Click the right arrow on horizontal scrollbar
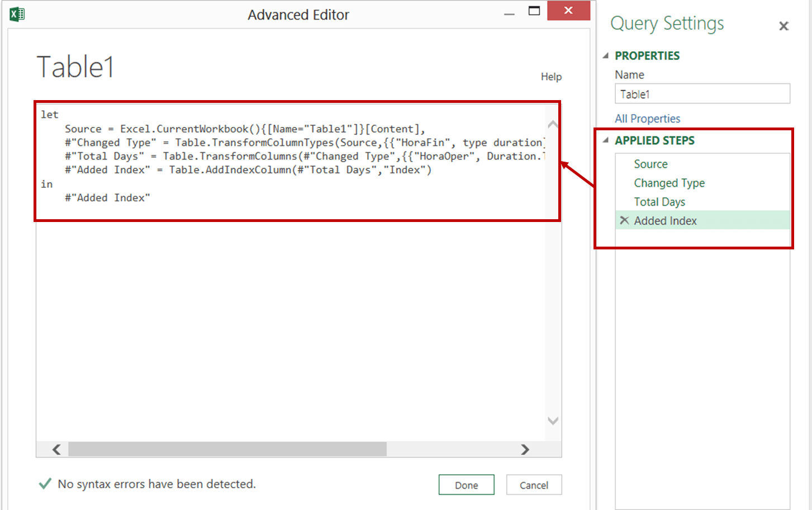The width and height of the screenshot is (812, 510). (x=525, y=449)
